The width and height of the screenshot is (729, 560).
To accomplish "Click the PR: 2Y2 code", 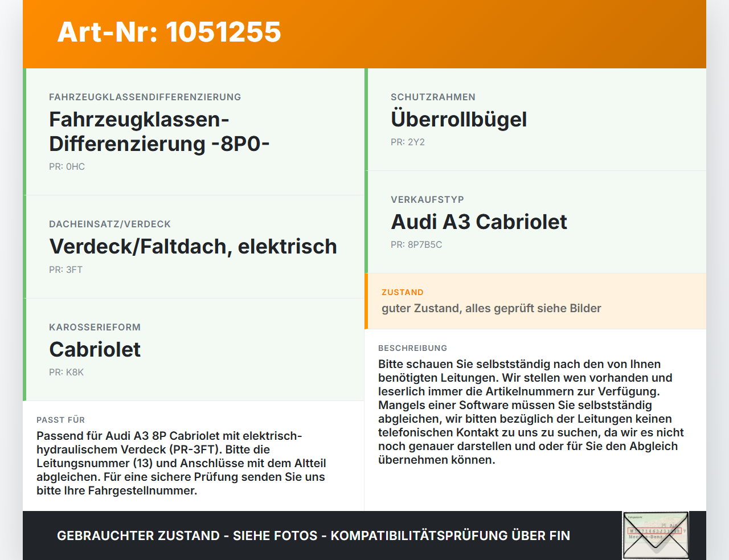I will pyautogui.click(x=408, y=142).
